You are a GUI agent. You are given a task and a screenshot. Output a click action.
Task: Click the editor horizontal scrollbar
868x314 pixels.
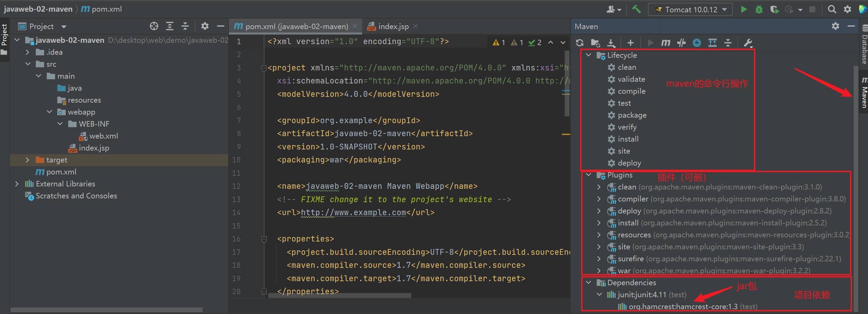[340, 296]
